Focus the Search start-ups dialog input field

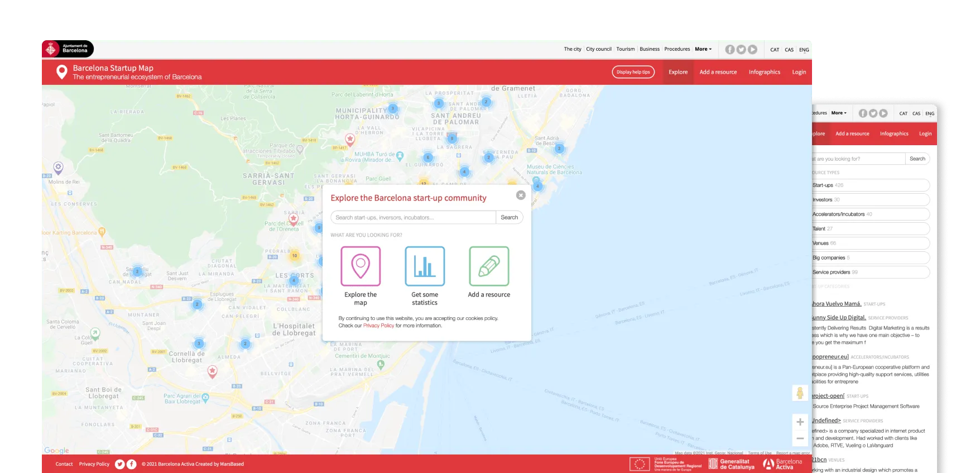[413, 217]
